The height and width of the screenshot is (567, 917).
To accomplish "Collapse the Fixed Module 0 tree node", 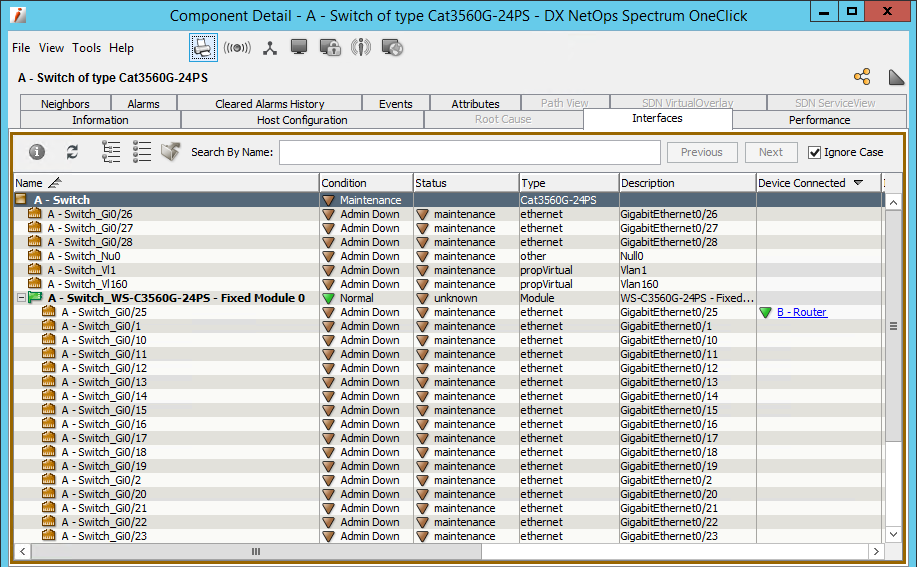I will click(x=21, y=298).
